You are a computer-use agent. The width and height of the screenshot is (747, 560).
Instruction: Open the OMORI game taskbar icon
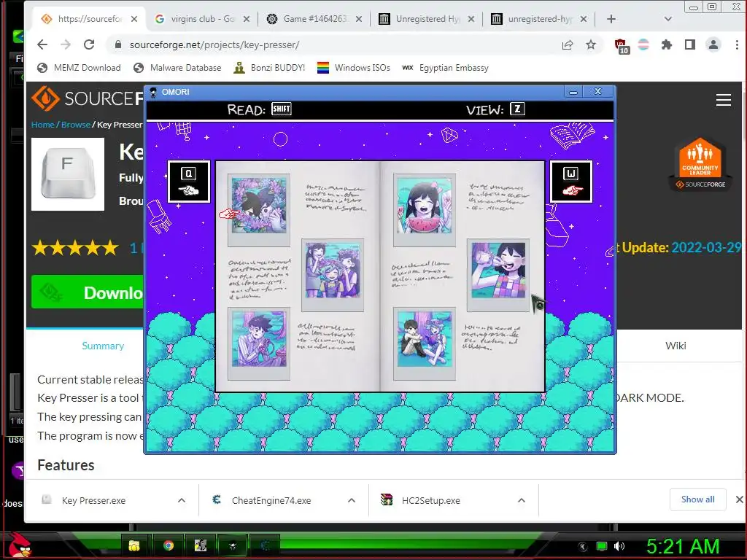(233, 546)
